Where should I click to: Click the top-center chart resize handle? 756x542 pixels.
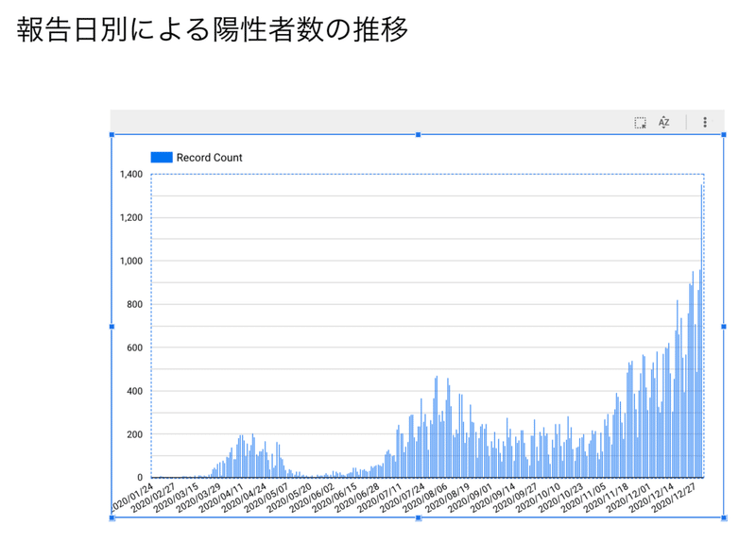pyautogui.click(x=418, y=135)
